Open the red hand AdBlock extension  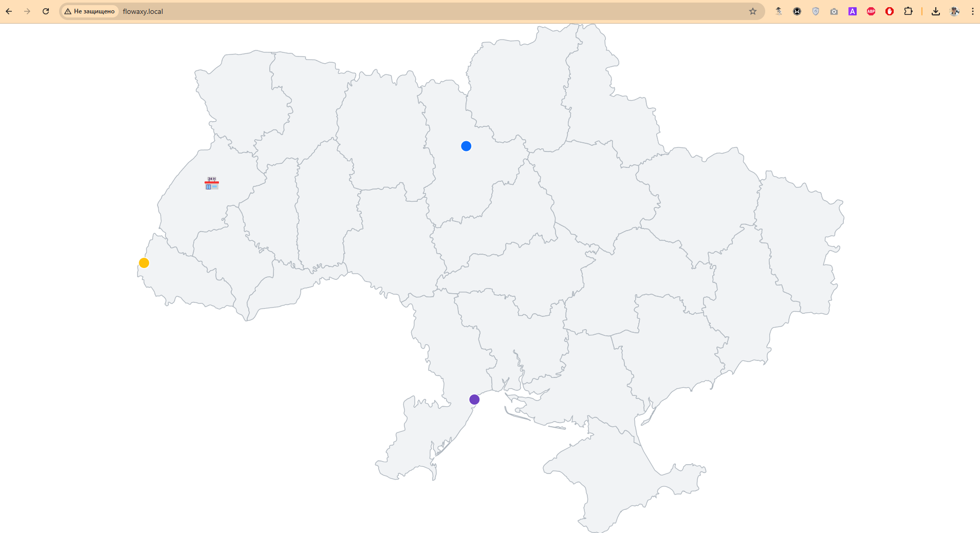coord(890,11)
